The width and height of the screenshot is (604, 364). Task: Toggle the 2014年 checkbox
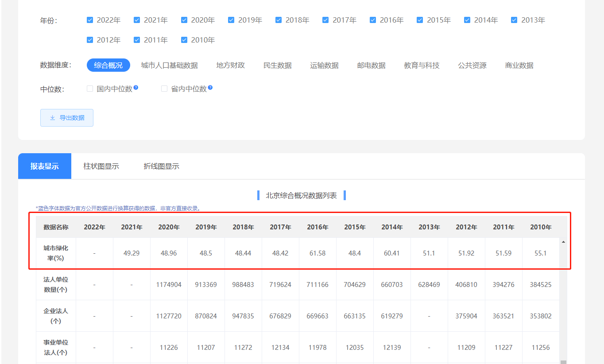467,20
